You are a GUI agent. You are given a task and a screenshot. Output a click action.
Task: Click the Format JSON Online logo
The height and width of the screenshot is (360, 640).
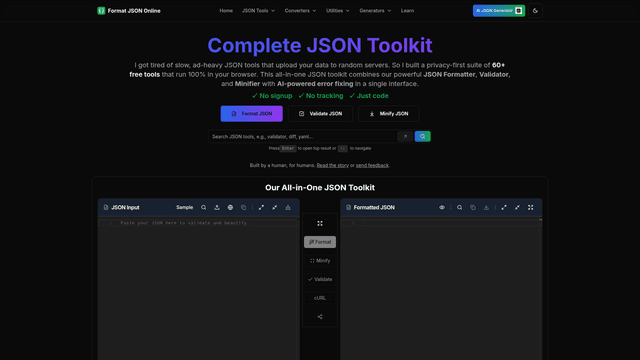pyautogui.click(x=129, y=11)
